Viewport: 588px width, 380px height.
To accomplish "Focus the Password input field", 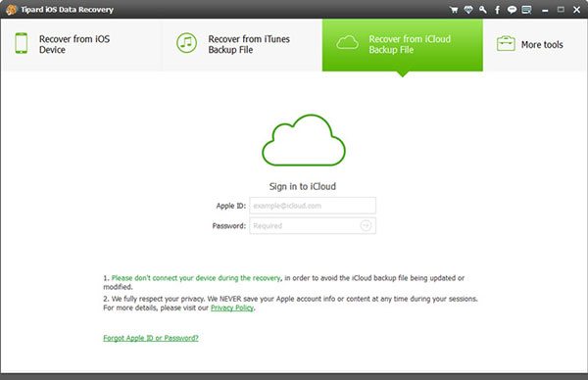I will (313, 226).
